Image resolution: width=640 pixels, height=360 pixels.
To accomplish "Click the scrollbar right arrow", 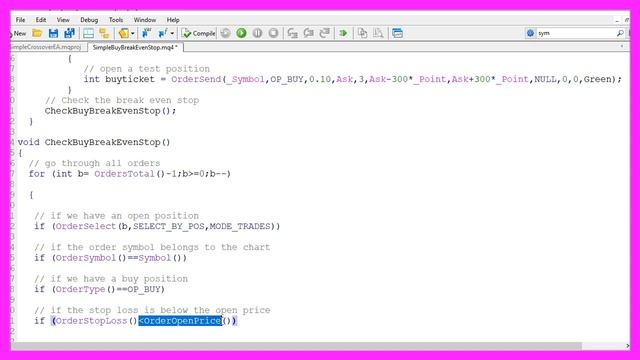I will click(x=627, y=346).
